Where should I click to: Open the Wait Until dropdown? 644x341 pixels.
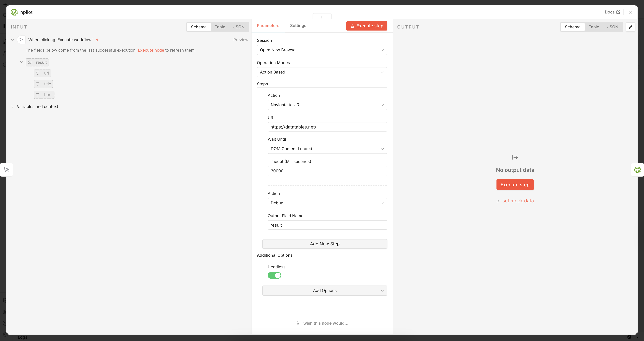pos(327,149)
